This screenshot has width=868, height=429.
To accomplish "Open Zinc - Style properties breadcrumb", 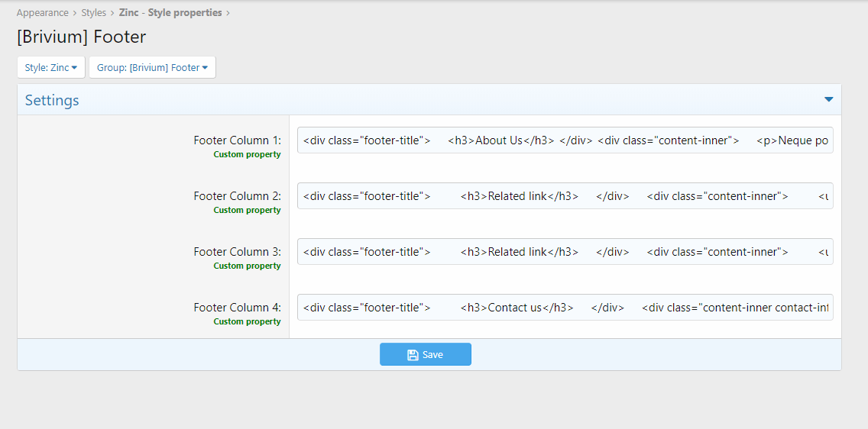I will pyautogui.click(x=170, y=13).
